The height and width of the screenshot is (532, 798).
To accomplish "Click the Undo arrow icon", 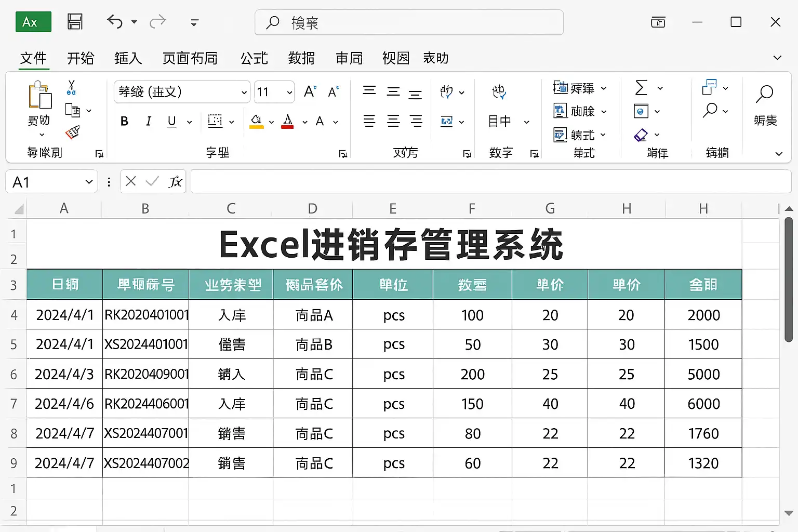I will tap(115, 22).
